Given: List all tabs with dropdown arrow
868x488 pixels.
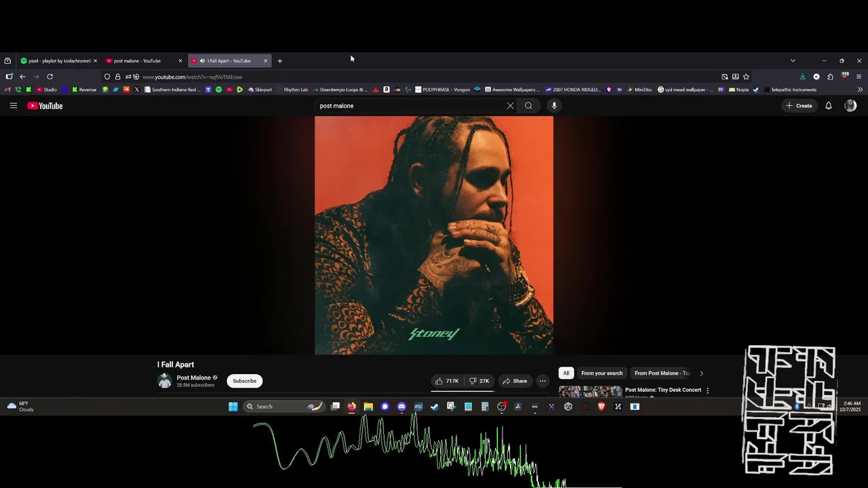Looking at the screenshot, I should 793,61.
